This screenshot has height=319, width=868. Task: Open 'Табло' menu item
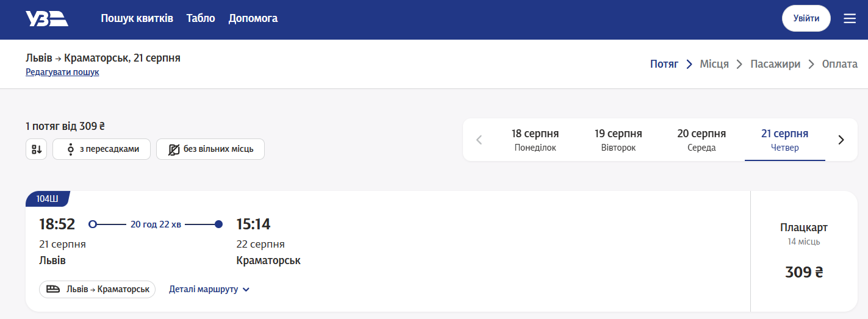(x=201, y=18)
